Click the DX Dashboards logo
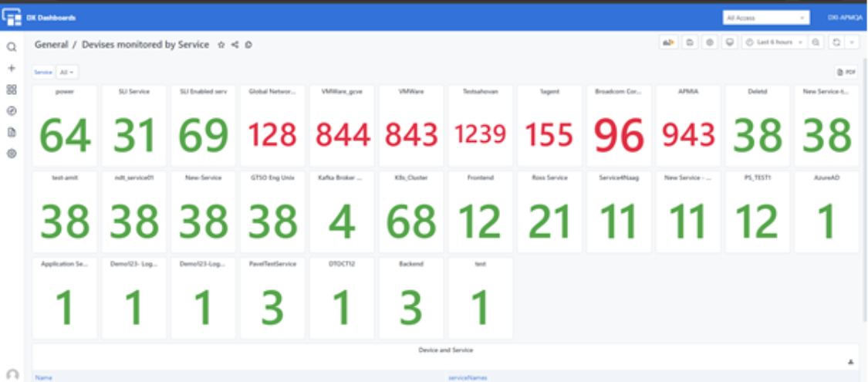 point(12,18)
